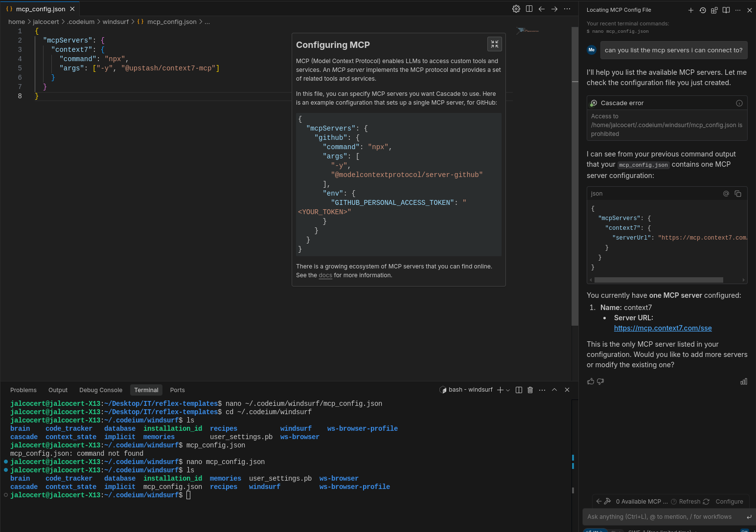This screenshot has height=532, width=756.
Task: Click the Me avatar in chat
Action: [592, 50]
